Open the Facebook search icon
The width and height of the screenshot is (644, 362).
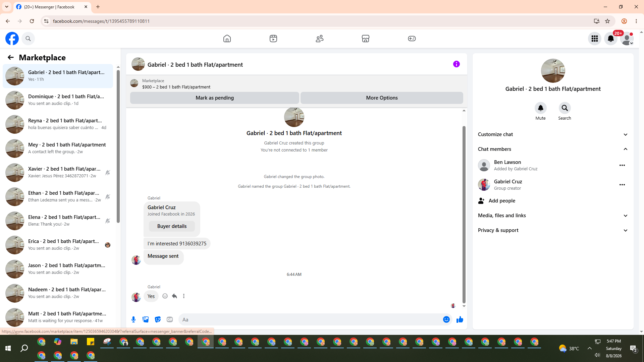[28, 39]
